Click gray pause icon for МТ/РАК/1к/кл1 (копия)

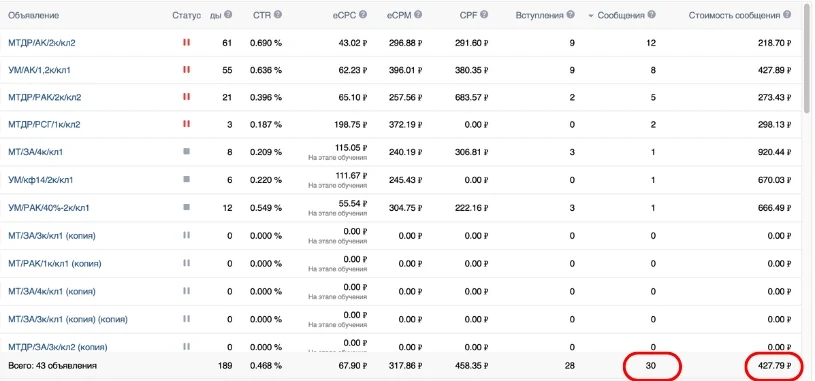point(186,262)
